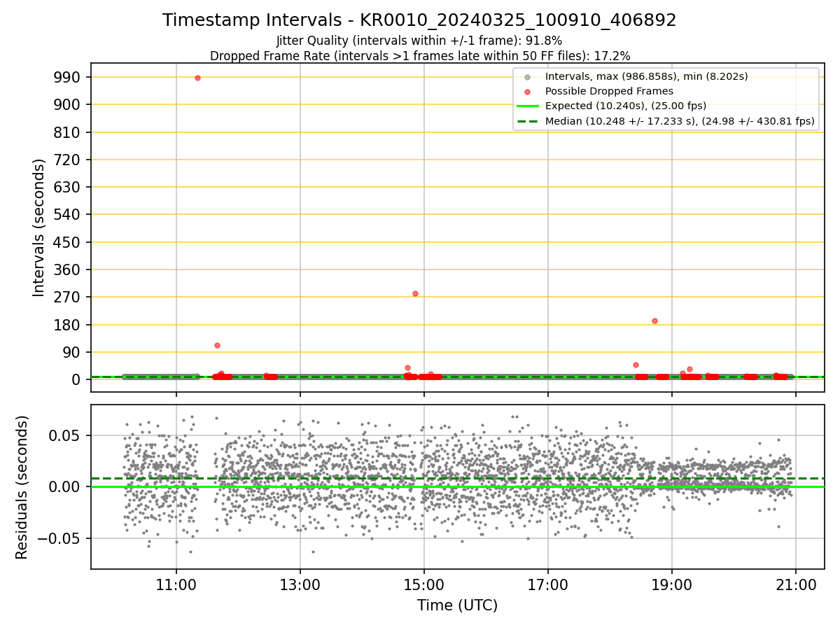Click the 'Residuals (seconds)' y-axis label
Screen dimensions: 840x630
click(x=22, y=487)
